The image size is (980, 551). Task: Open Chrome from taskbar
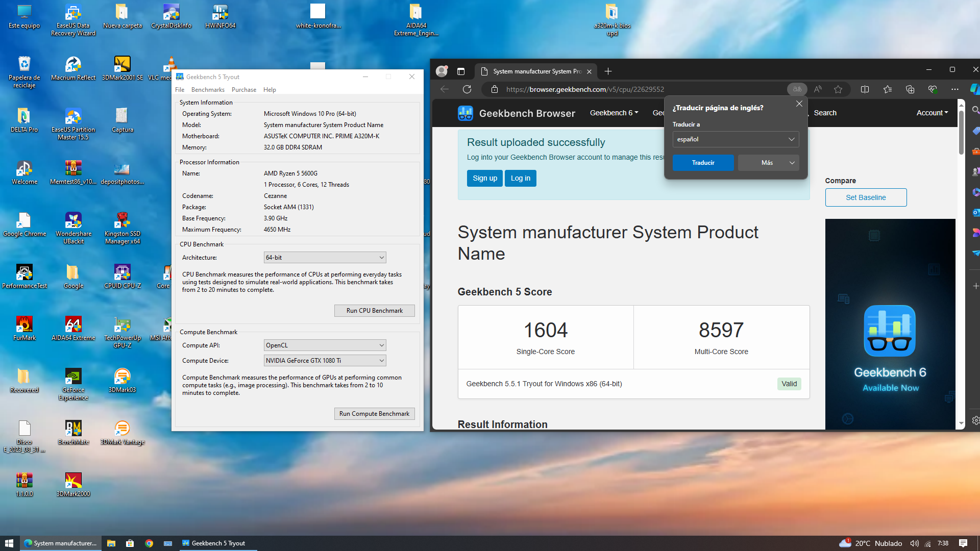tap(149, 543)
